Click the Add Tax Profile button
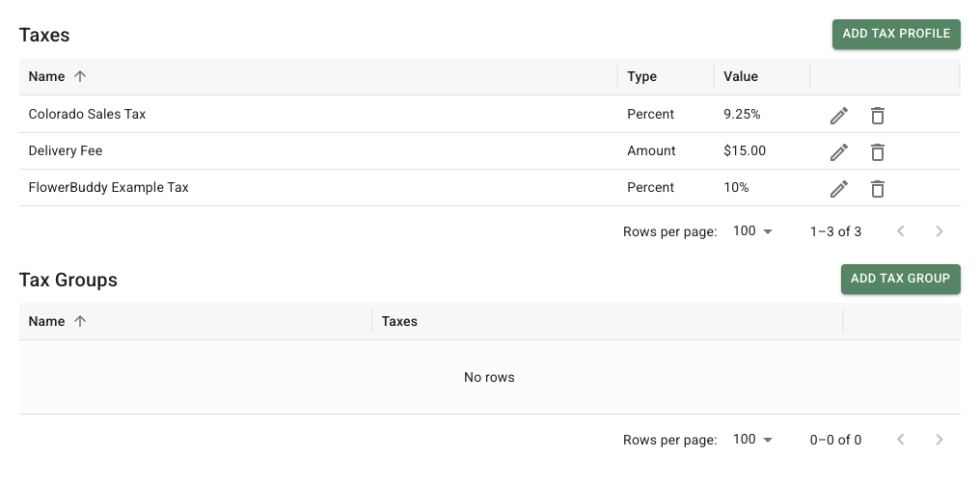Viewport: 980px width, 484px height. coord(896,34)
